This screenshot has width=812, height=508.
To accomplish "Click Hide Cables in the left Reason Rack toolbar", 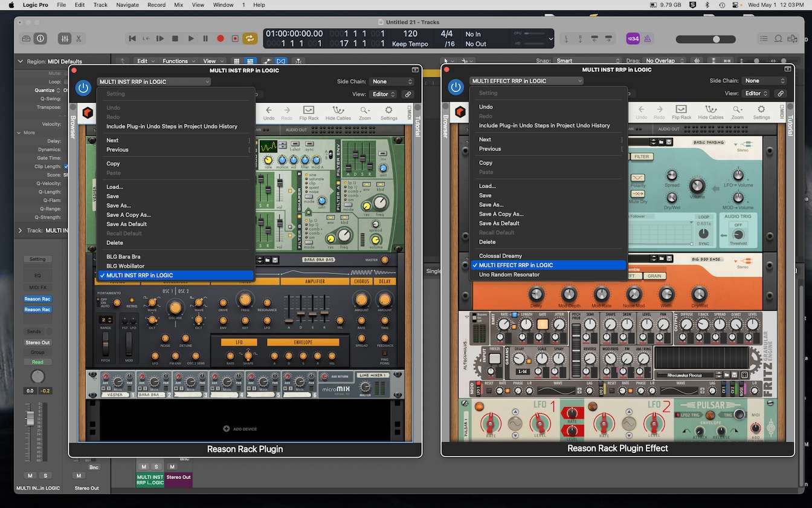I will point(338,113).
